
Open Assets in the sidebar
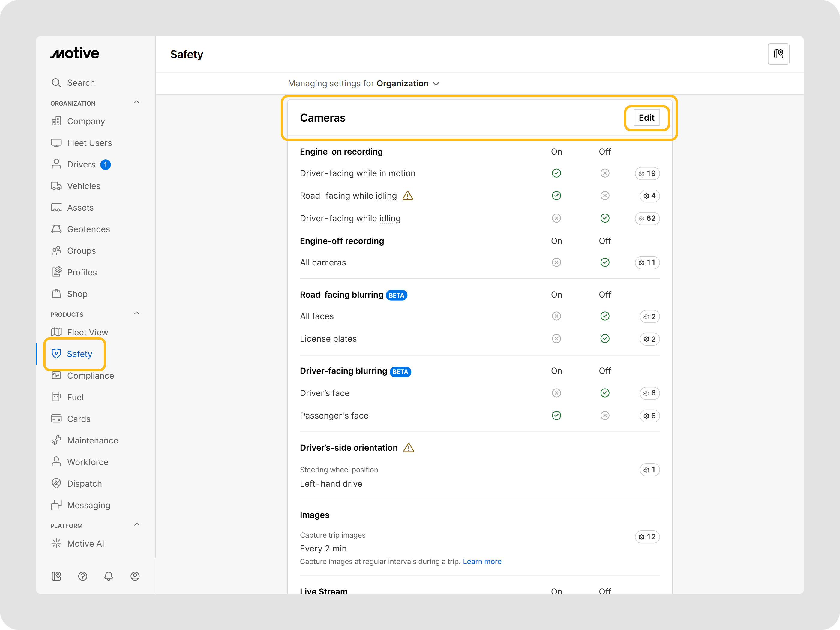tap(73, 208)
